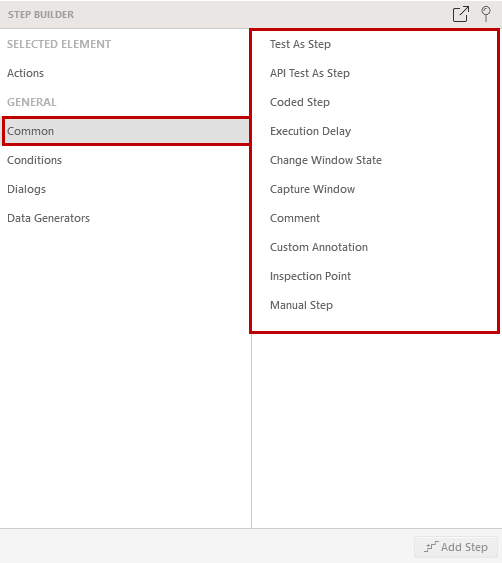Open the Dialogs category
Screen dimensions: 502x563
27,189
